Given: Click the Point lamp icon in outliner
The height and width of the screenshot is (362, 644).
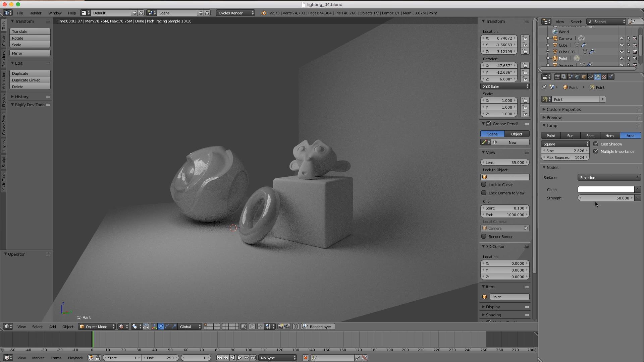Looking at the screenshot, I should (x=555, y=58).
